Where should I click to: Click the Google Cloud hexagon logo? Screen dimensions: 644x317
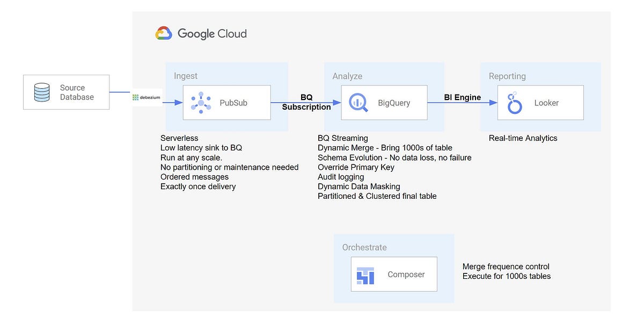(164, 32)
